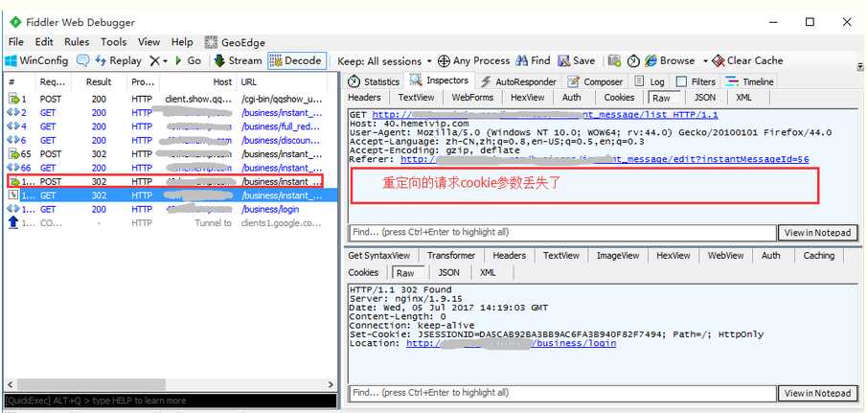Click toolbar overflow arrow at right edge

(860, 66)
